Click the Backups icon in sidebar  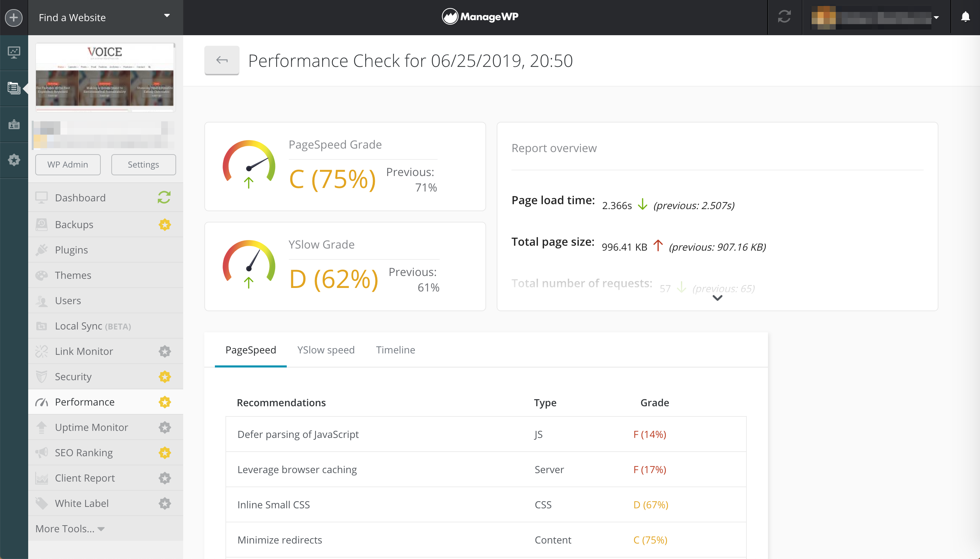(x=42, y=224)
